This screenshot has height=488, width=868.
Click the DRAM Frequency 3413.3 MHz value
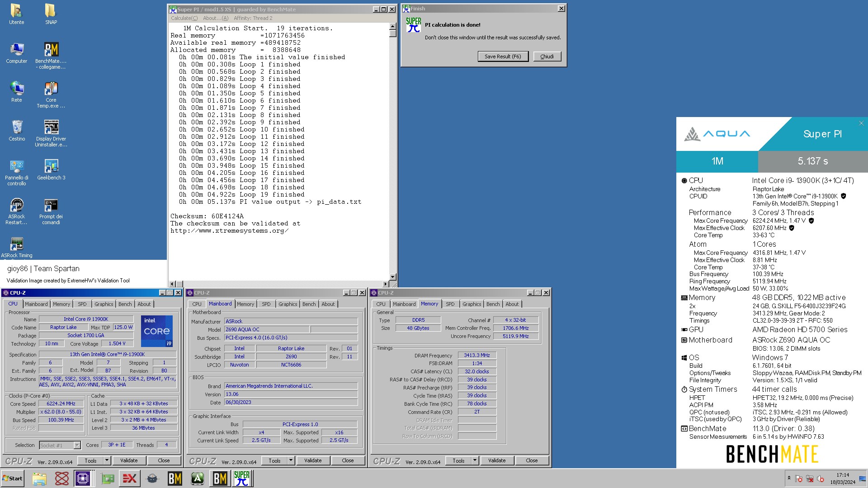pos(477,356)
